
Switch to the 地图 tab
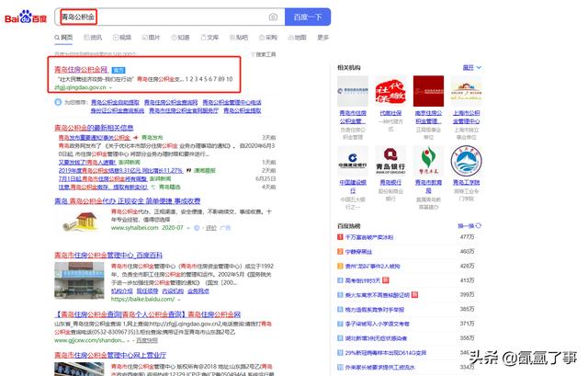click(x=298, y=38)
